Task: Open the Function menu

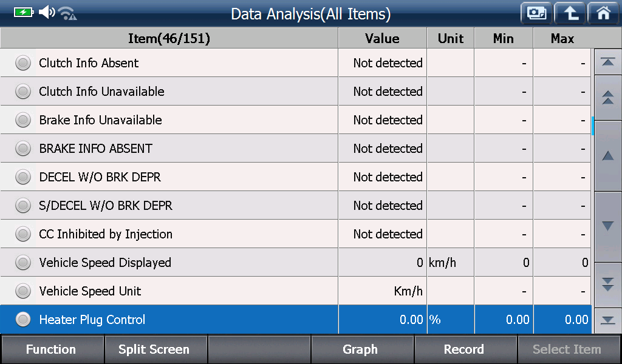Action: [52, 349]
